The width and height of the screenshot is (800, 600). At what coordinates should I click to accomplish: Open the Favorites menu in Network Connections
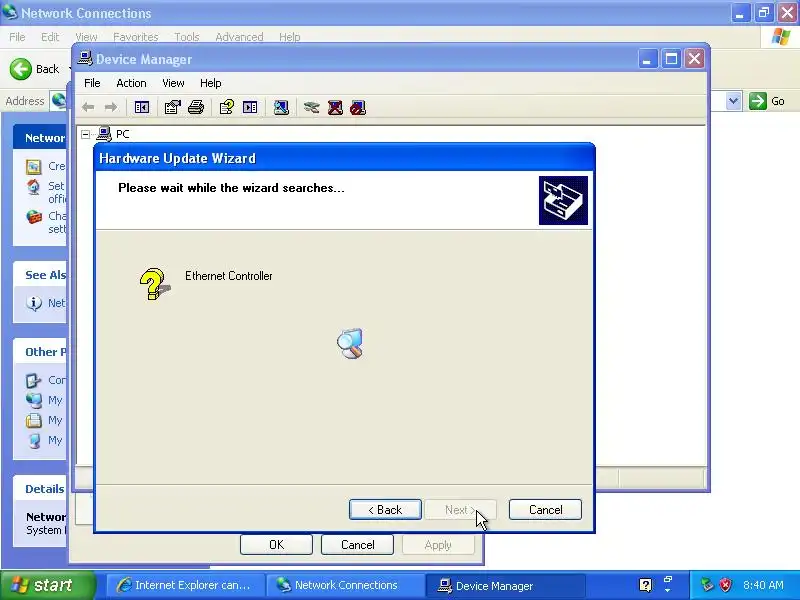click(136, 37)
